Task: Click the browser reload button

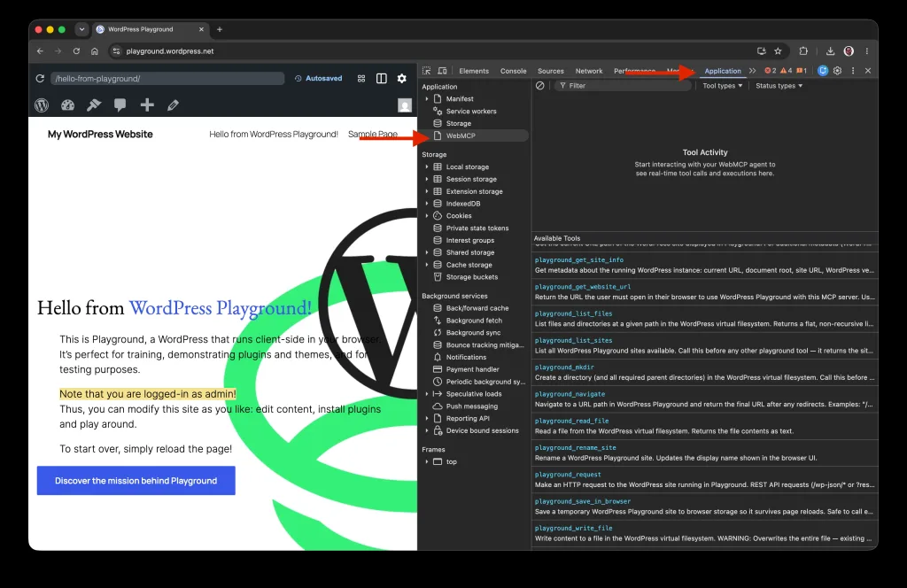Action: pyautogui.click(x=76, y=50)
